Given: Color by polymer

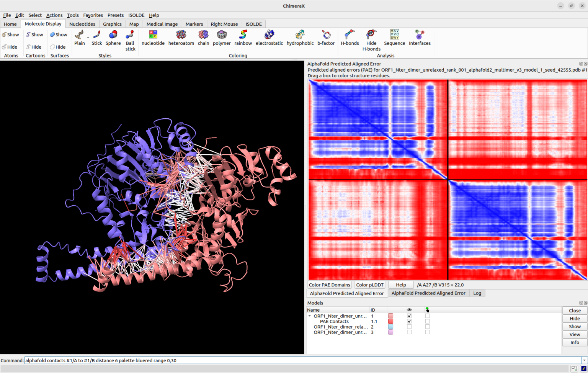Looking at the screenshot, I should tap(222, 38).
